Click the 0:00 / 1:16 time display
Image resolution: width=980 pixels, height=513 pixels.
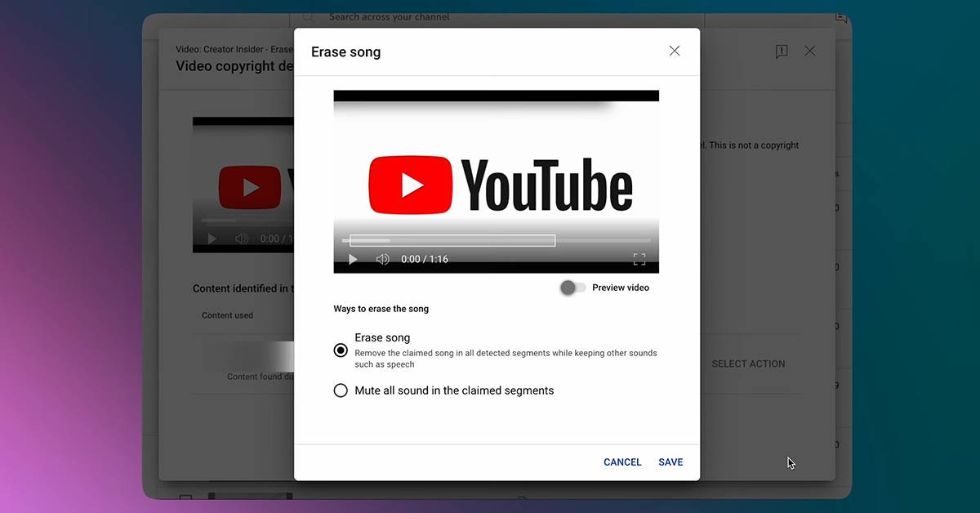point(425,259)
